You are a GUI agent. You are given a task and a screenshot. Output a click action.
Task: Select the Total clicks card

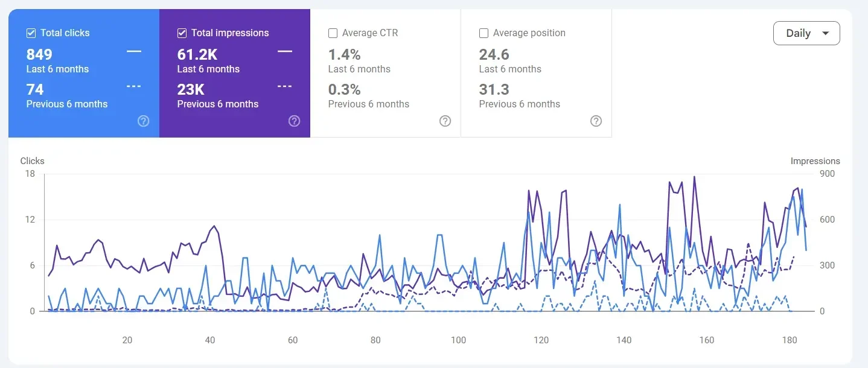click(83, 72)
